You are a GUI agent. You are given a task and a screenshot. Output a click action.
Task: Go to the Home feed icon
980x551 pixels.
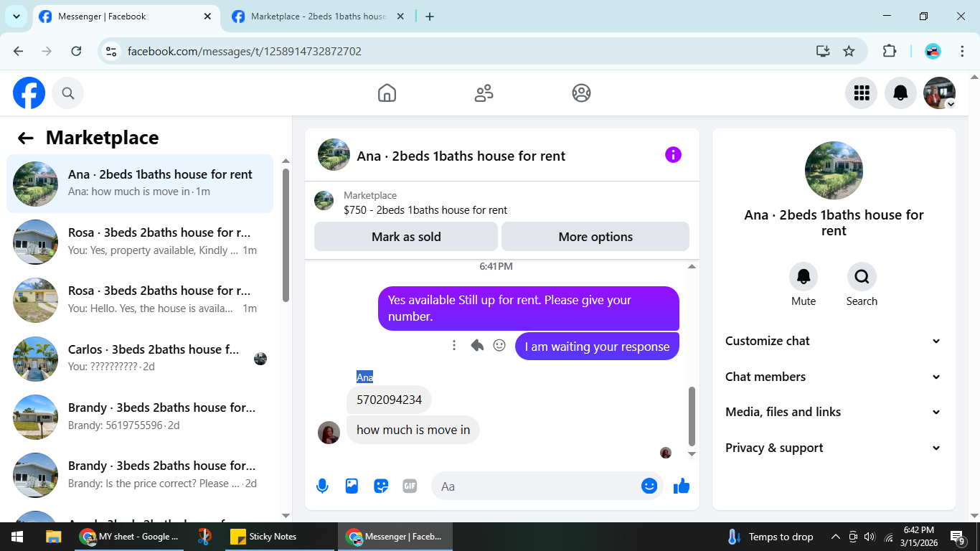coord(387,93)
